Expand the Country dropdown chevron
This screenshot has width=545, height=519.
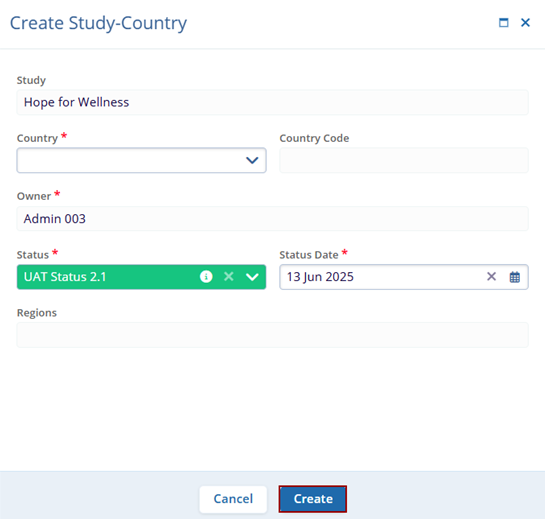(x=252, y=160)
